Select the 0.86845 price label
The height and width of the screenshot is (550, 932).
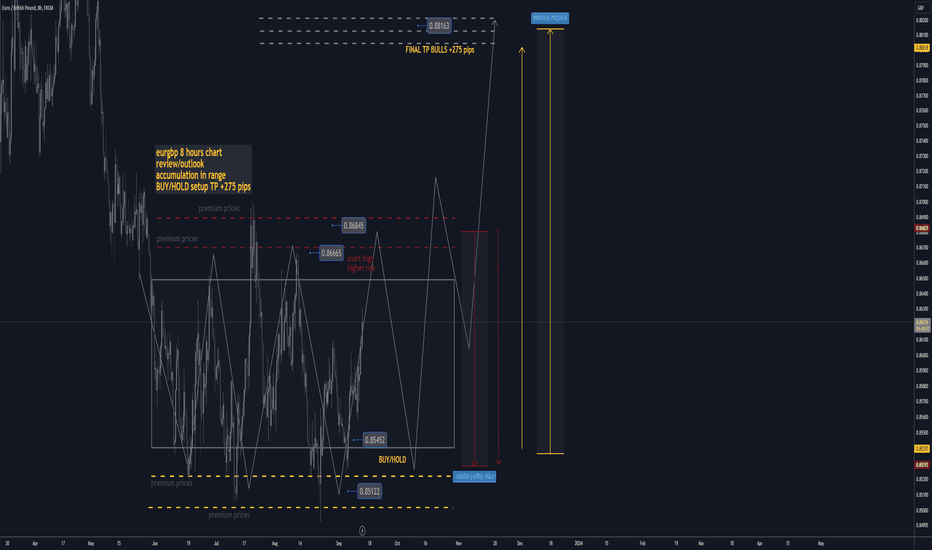coord(354,225)
